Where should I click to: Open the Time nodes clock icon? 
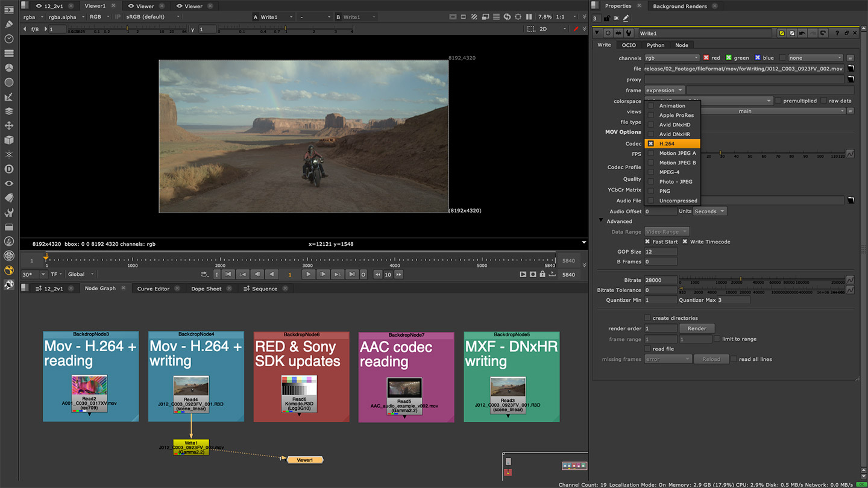click(8, 39)
